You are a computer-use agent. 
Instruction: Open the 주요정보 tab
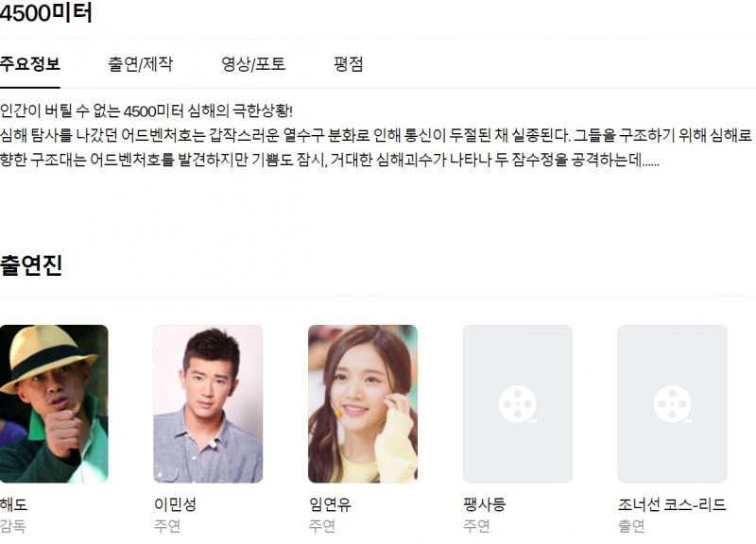pos(30,64)
